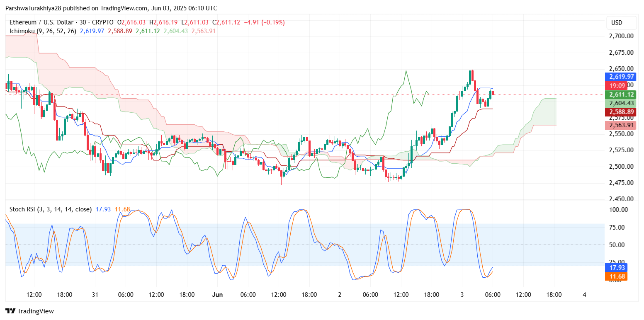Open the USD currency selector
This screenshot has width=644, height=320.
[617, 22]
